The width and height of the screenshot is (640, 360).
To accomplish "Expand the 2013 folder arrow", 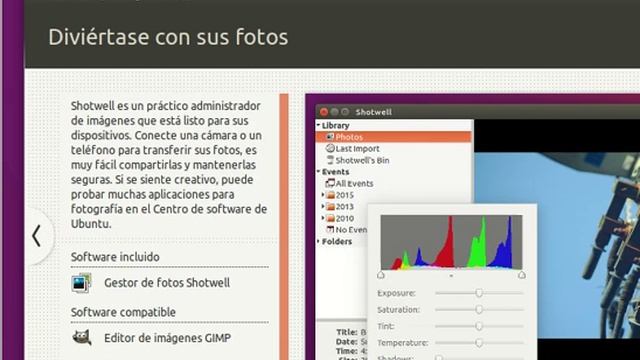I will (323, 206).
